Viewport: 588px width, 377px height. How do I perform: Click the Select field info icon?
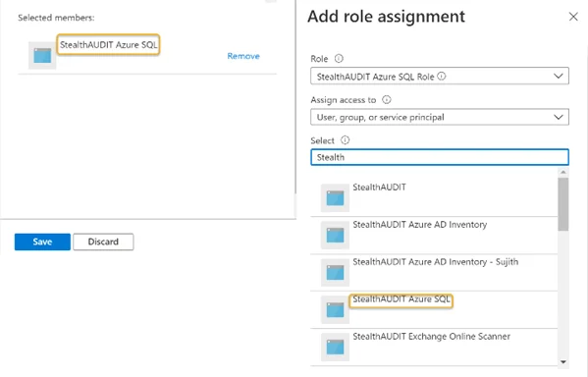(x=345, y=140)
